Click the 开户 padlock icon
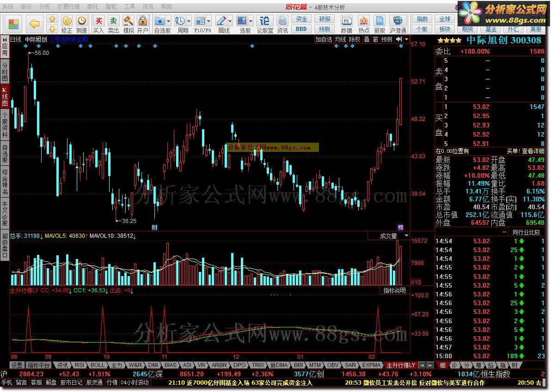Viewport: 551px width, 392px height. point(143,20)
